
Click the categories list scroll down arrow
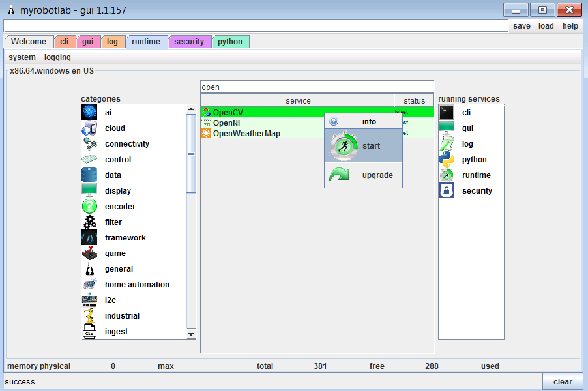pyautogui.click(x=191, y=334)
